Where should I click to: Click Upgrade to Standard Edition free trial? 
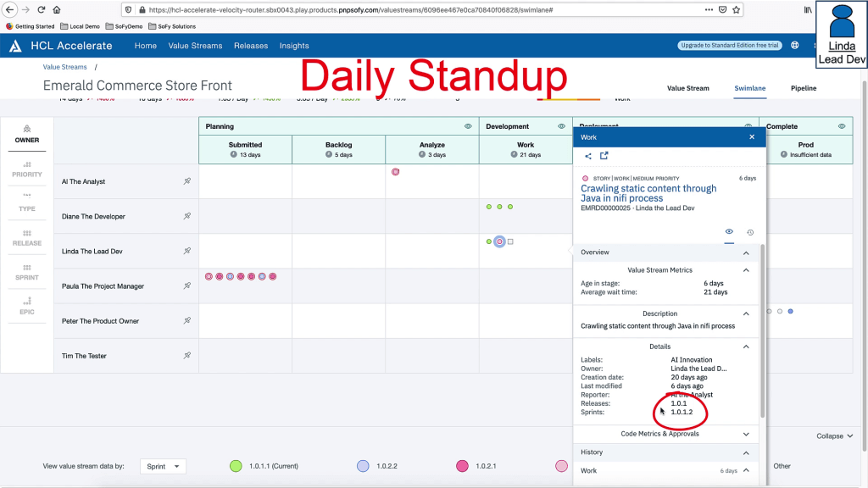(x=728, y=46)
